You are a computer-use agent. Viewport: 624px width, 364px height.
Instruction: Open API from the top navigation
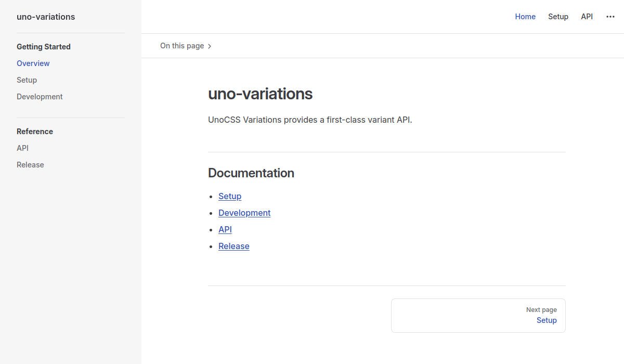coord(587,16)
